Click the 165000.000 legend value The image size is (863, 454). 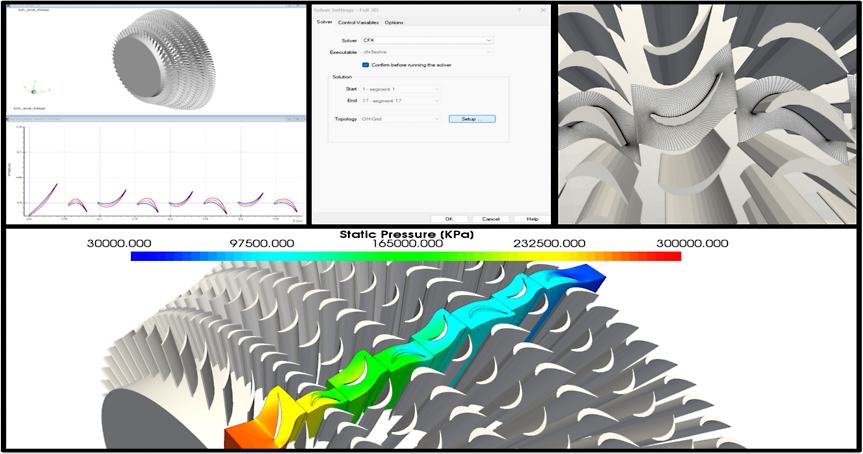pos(408,243)
